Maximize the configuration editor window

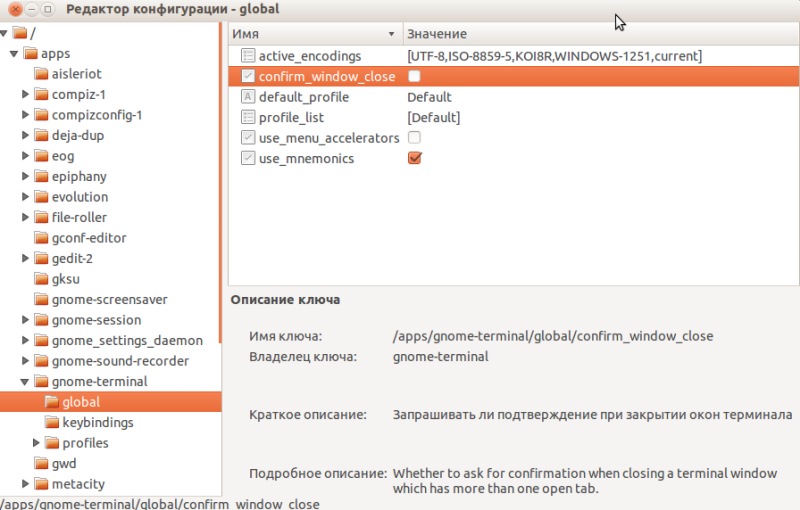pos(47,9)
